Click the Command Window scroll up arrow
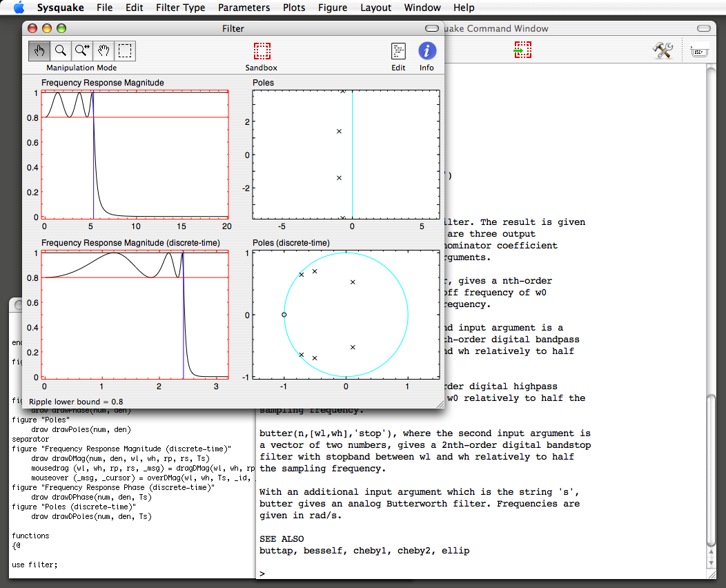The width and height of the screenshot is (726, 588). 712,552
